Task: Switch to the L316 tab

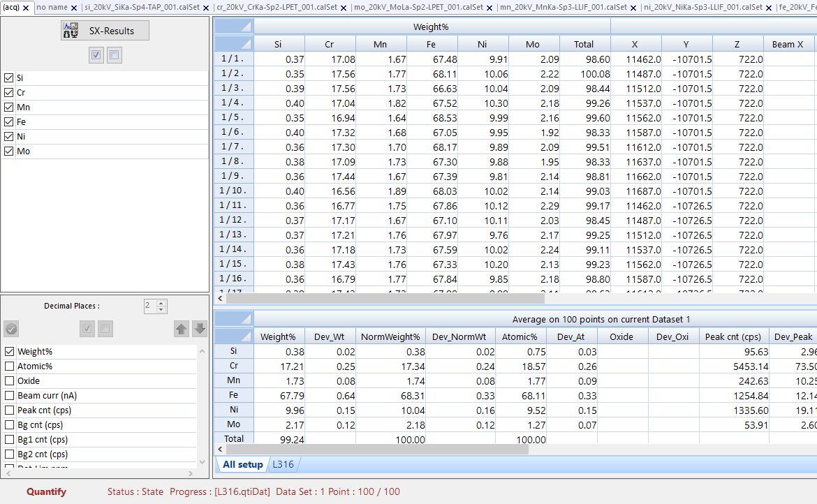Action: click(283, 464)
